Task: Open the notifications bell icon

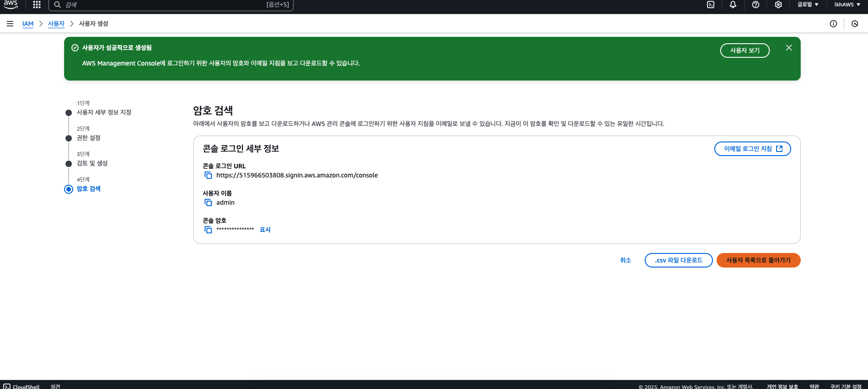Action: coord(733,5)
